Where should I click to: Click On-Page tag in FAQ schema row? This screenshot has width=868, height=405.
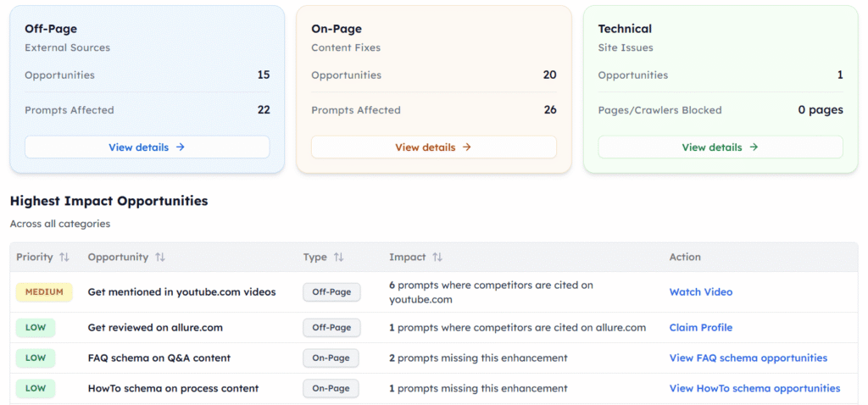pos(331,358)
